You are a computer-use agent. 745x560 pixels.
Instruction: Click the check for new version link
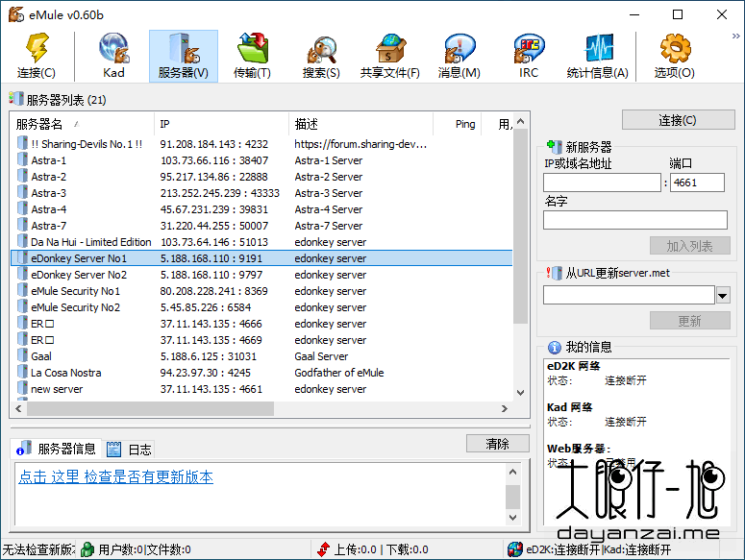(x=116, y=477)
